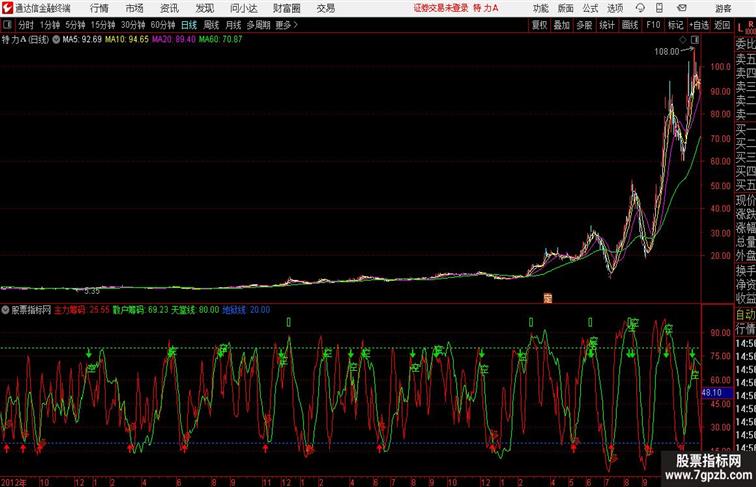The image size is (756, 487).
Task: Open the mail envelope icon
Action: (682, 8)
